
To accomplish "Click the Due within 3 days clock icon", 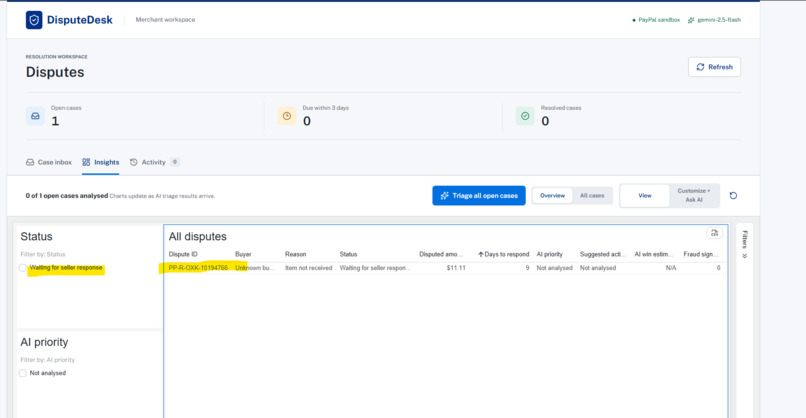I will pyautogui.click(x=287, y=116).
